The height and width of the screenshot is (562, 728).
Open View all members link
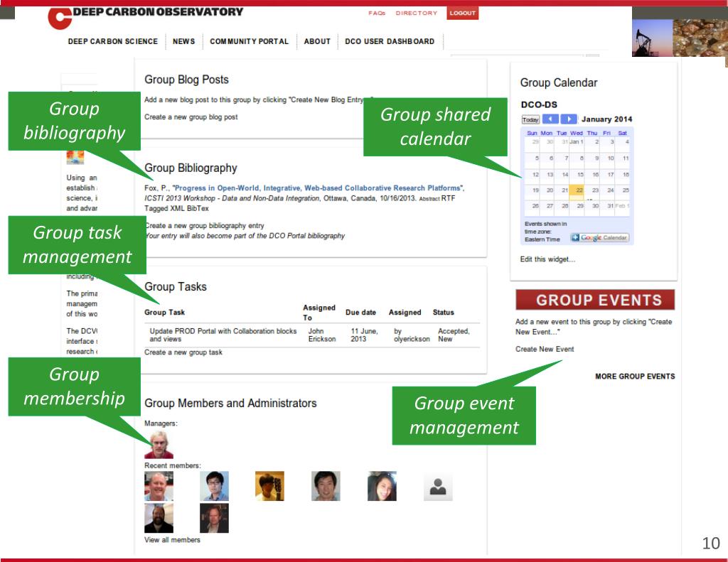click(x=172, y=540)
